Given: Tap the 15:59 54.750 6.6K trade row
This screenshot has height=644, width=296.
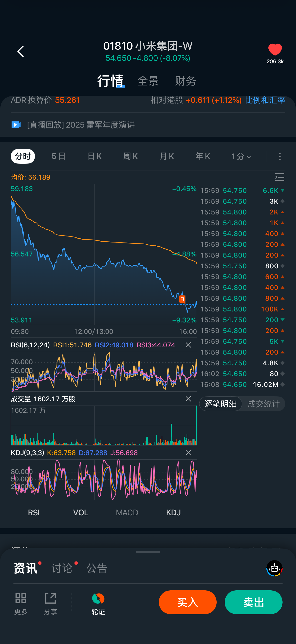Looking at the screenshot, I should tap(242, 190).
